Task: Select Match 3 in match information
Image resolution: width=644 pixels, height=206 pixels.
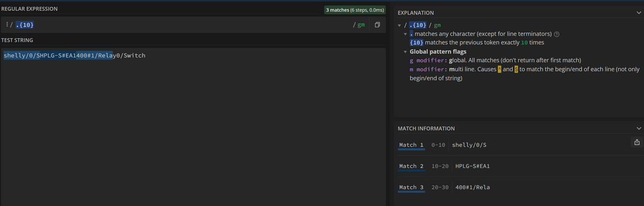Action: [x=411, y=187]
